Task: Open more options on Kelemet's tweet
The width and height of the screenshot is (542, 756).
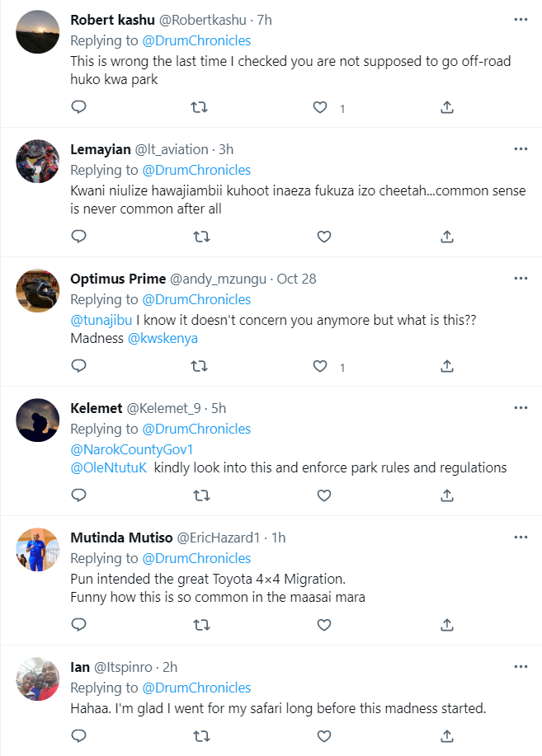Action: pyautogui.click(x=521, y=407)
